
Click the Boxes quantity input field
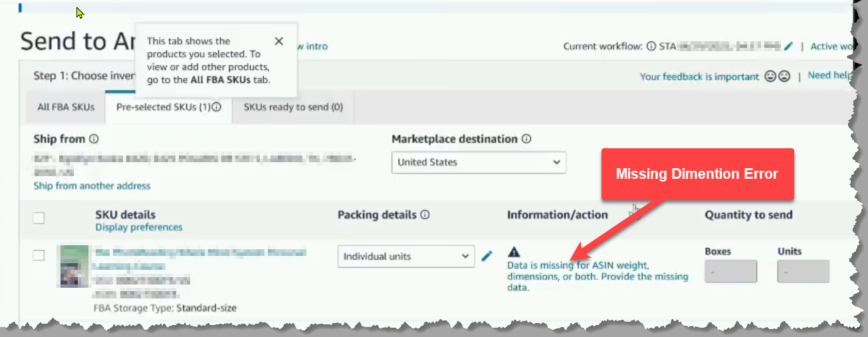730,272
